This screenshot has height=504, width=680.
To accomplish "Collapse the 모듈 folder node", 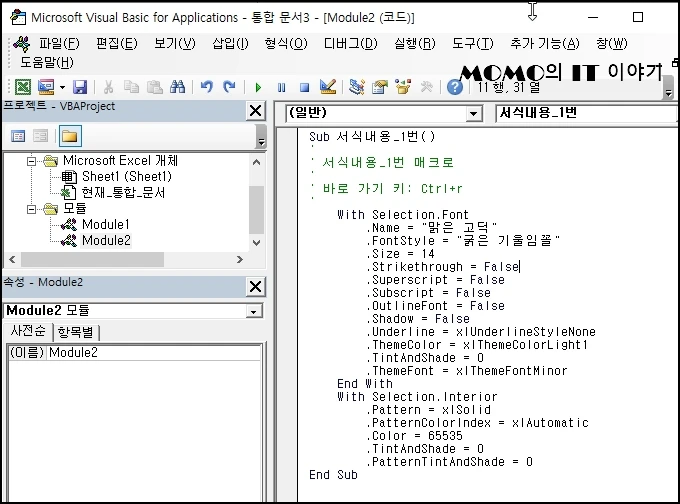I will (x=31, y=209).
